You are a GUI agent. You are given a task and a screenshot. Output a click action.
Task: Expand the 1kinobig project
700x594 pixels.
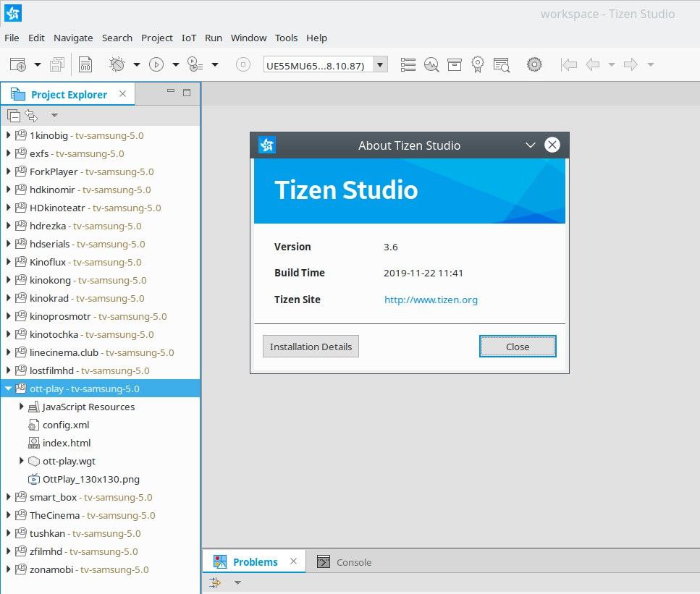9,135
